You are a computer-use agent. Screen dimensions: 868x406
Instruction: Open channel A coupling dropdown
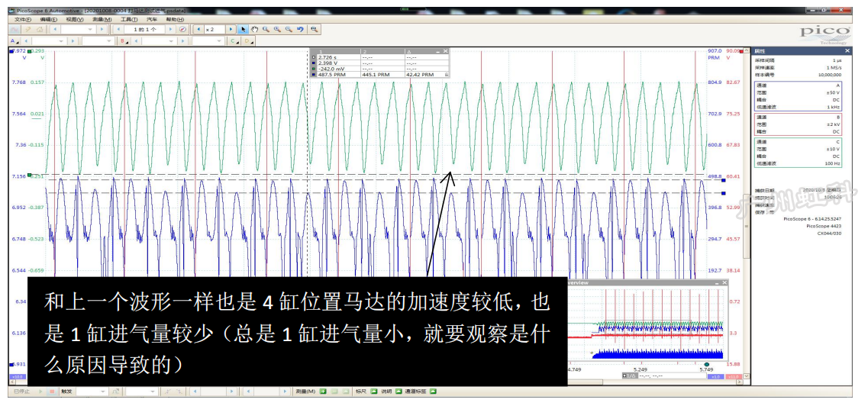click(x=98, y=41)
